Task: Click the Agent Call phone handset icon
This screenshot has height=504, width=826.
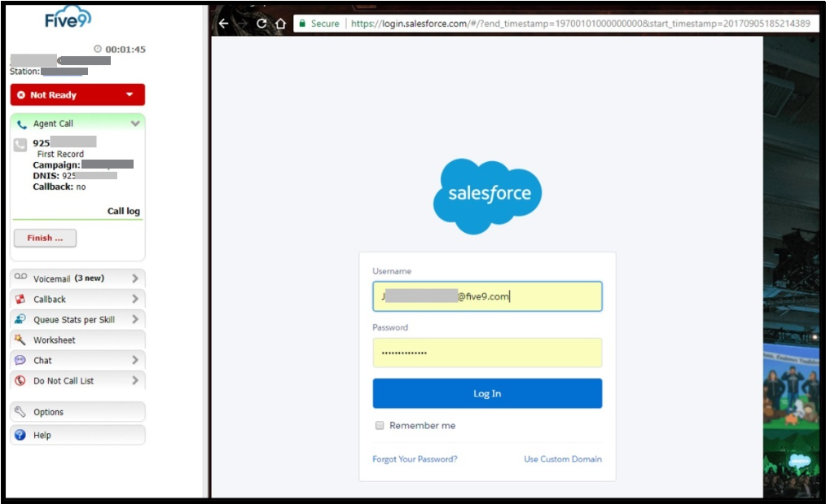Action: pyautogui.click(x=22, y=125)
